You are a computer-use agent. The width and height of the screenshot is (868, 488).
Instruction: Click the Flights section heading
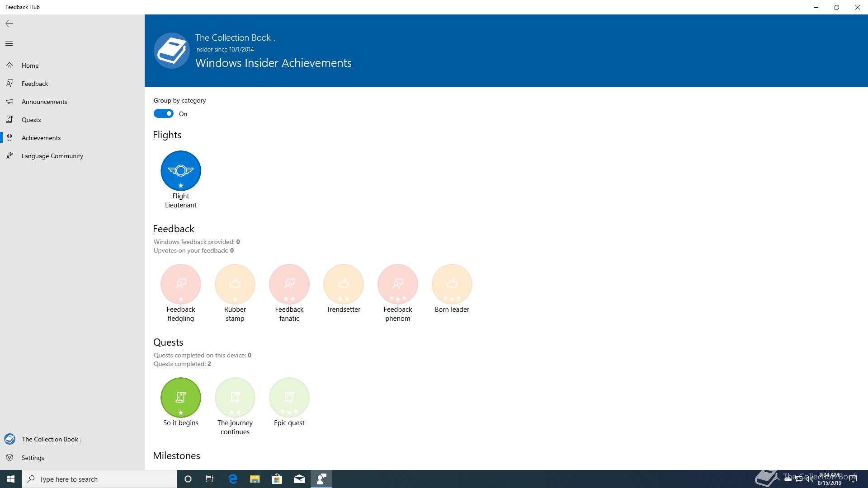pyautogui.click(x=167, y=135)
